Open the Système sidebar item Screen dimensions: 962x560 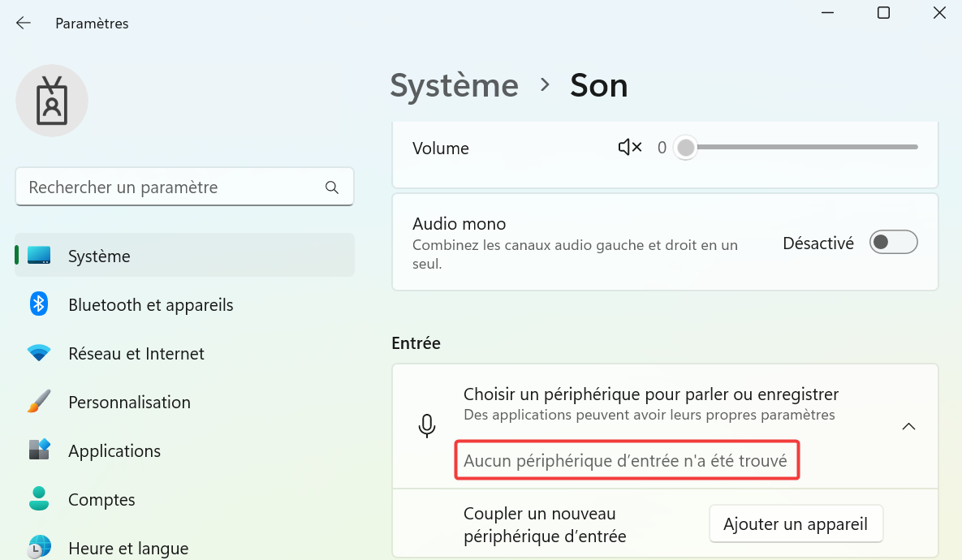pyautogui.click(x=184, y=255)
